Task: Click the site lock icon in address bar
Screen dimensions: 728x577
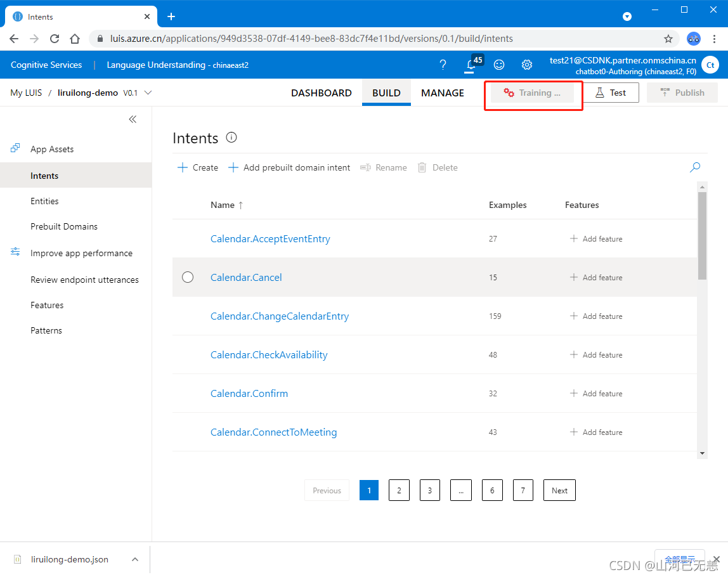Action: pos(100,39)
